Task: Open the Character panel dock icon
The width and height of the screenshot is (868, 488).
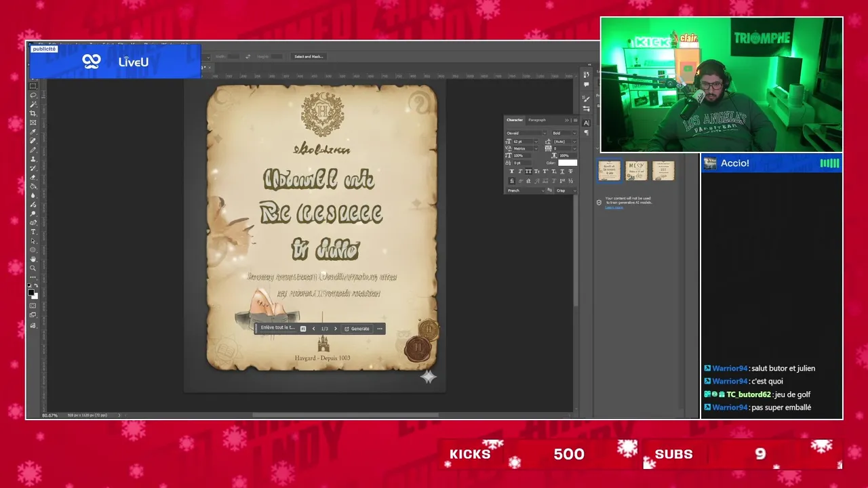Action: click(587, 123)
